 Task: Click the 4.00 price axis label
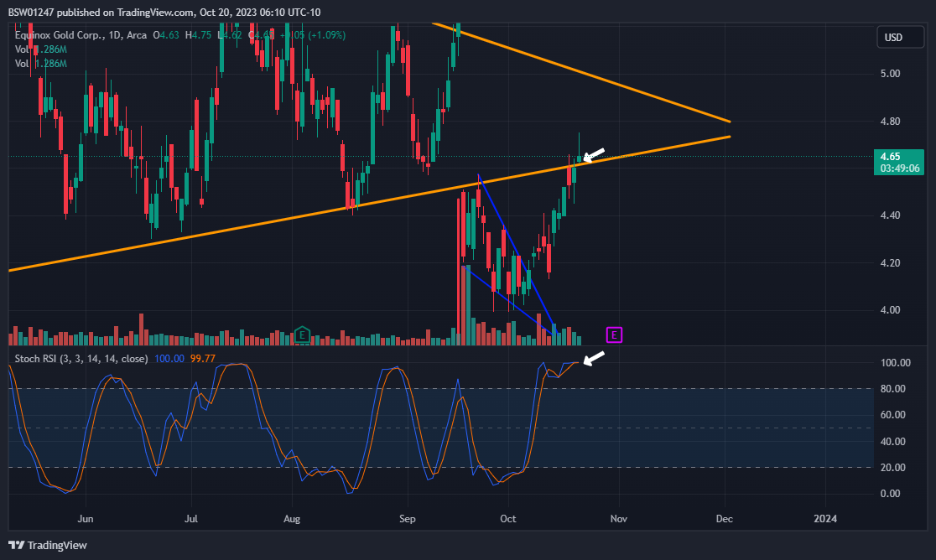pyautogui.click(x=890, y=309)
